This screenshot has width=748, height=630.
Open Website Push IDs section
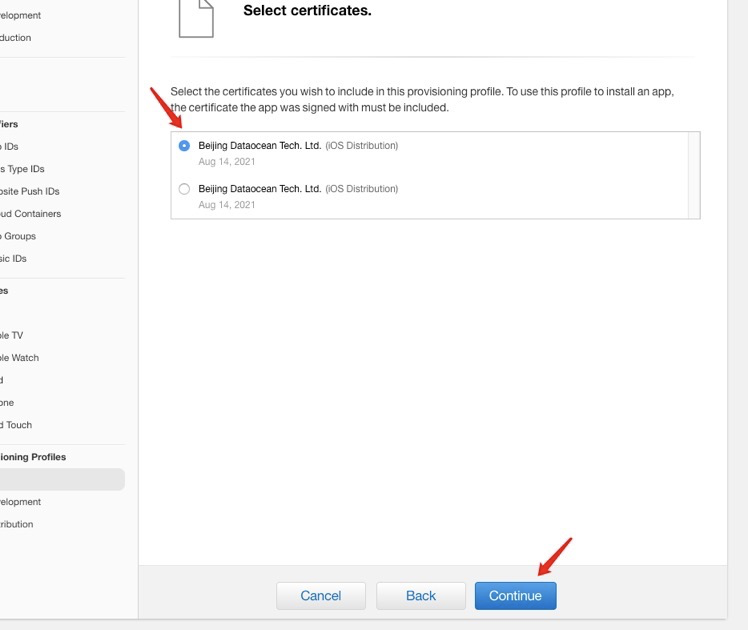click(x=30, y=191)
